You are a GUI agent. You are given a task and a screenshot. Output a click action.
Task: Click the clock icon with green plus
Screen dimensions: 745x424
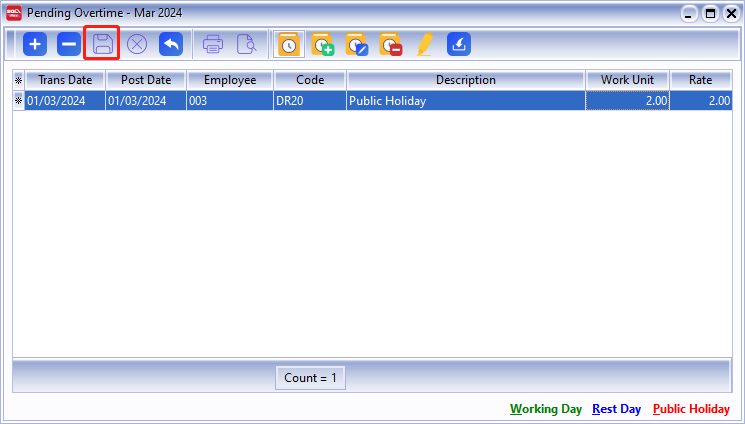[323, 44]
